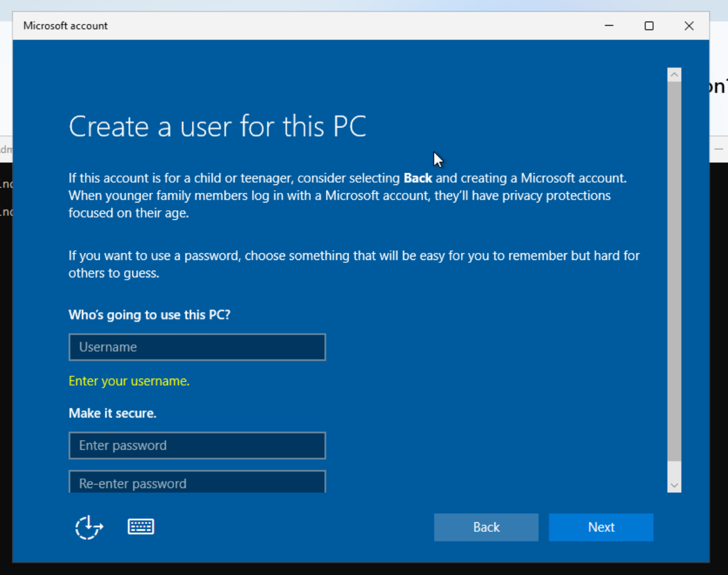Viewport: 728px width, 575px height.
Task: Open the Ease of Access icon
Action: [89, 527]
